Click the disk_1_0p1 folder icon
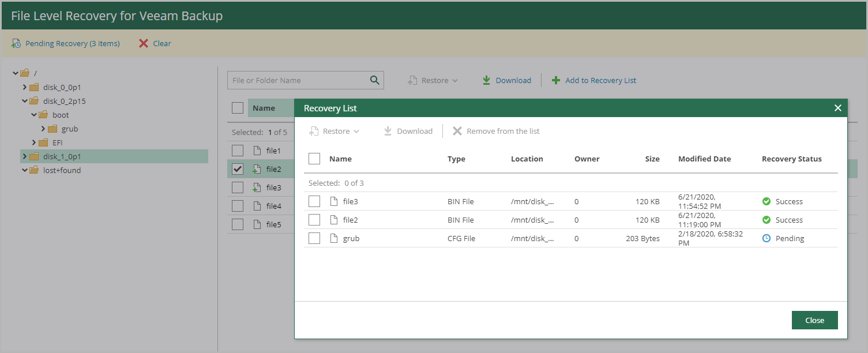Viewport: 868px width, 353px height. 33,156
